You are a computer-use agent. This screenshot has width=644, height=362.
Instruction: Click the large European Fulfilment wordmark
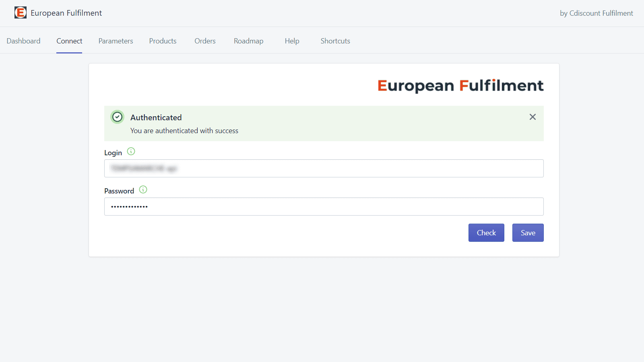[x=460, y=85]
